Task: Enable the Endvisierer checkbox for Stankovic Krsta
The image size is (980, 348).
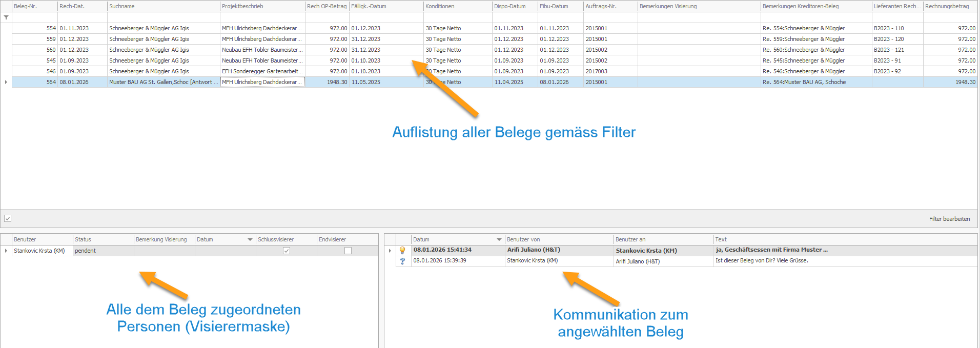Action: click(x=348, y=251)
